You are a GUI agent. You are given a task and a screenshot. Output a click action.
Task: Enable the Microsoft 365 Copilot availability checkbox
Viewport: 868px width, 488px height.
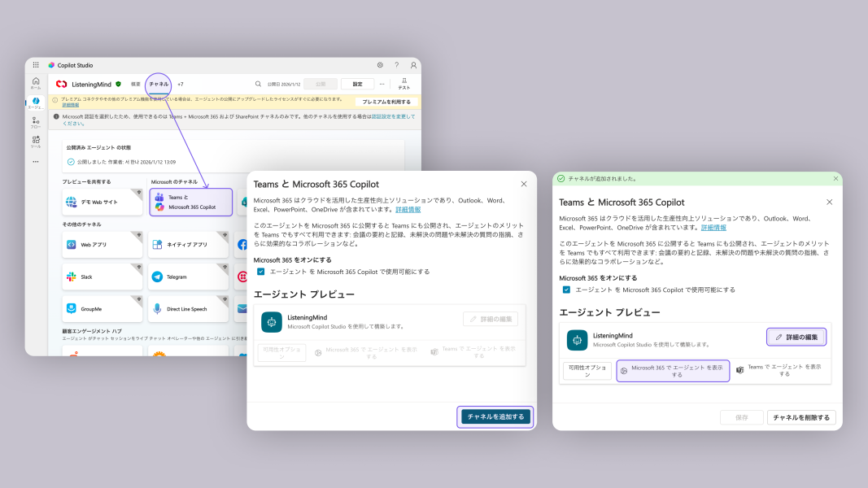263,272
